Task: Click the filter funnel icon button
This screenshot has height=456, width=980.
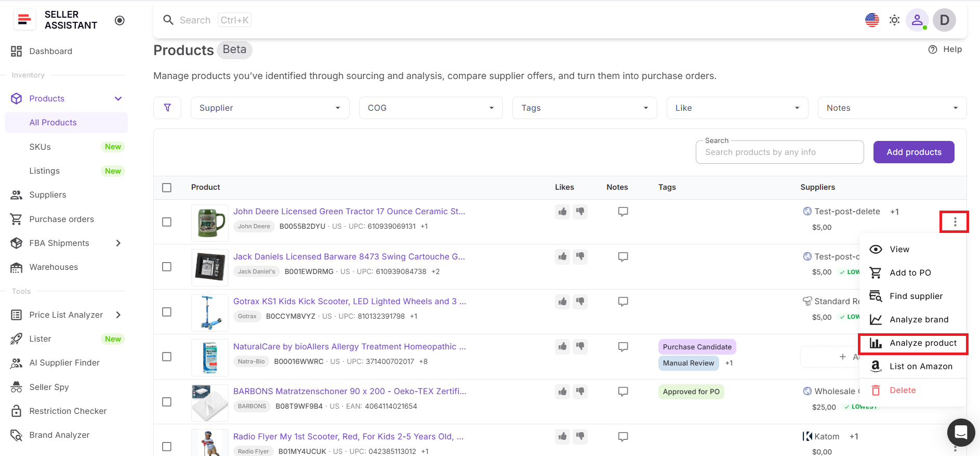Action: (167, 108)
